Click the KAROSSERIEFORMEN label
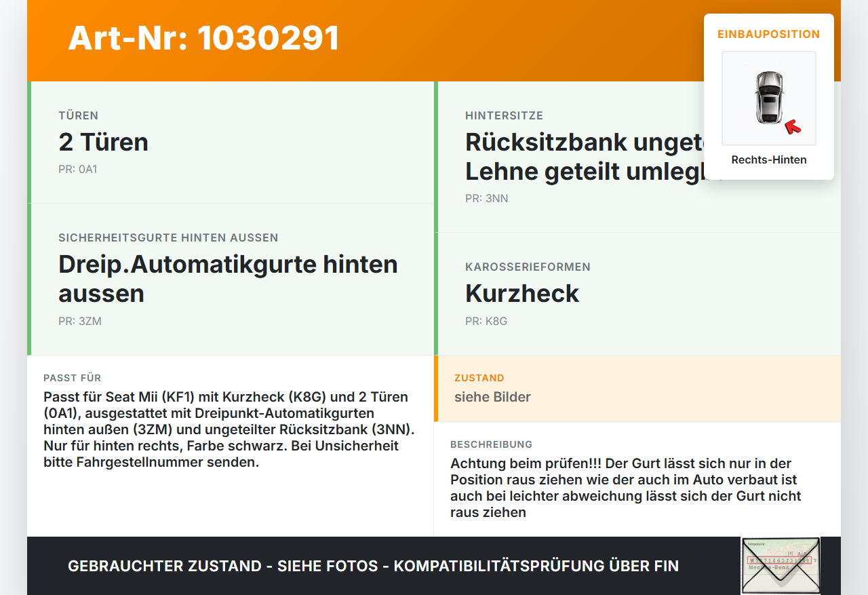 pos(528,267)
